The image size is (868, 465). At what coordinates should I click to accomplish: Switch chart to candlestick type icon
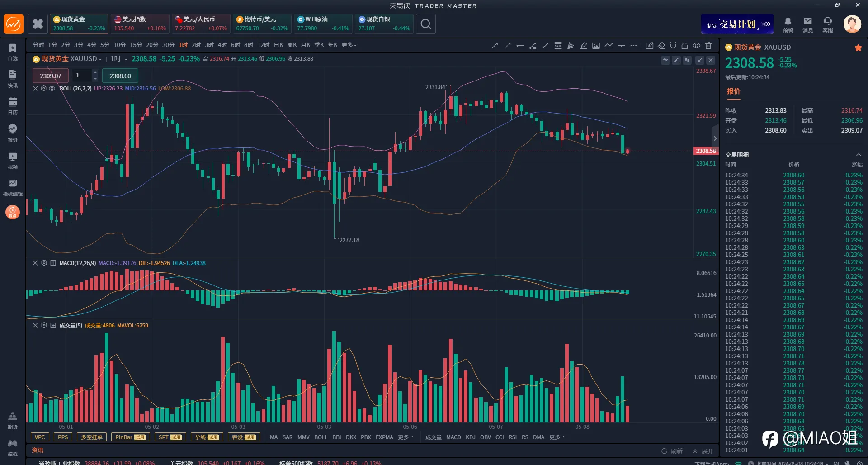[687, 60]
